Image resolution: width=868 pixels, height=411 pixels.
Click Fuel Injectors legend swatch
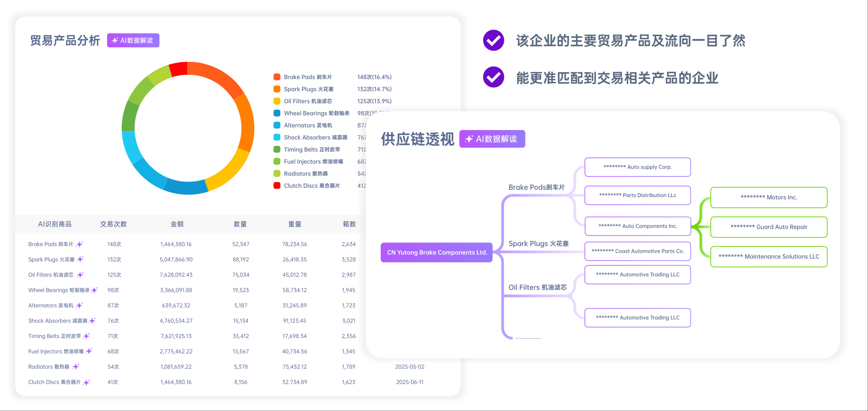click(x=277, y=162)
